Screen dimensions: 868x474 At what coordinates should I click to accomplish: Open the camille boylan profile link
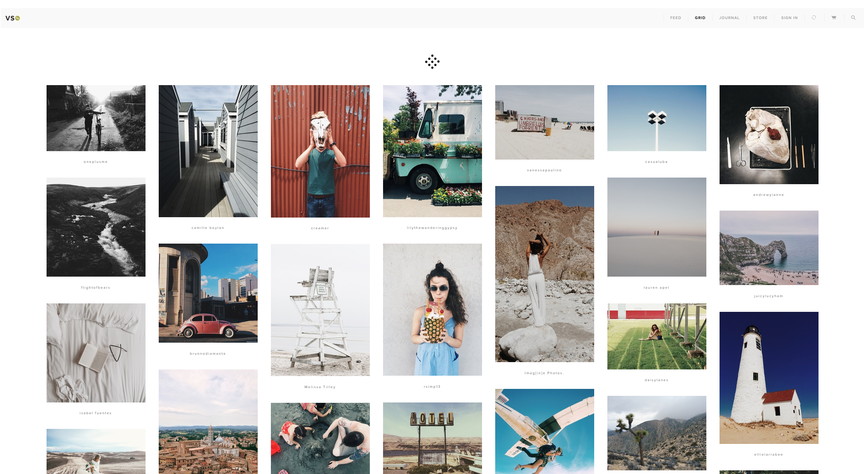[x=208, y=228]
